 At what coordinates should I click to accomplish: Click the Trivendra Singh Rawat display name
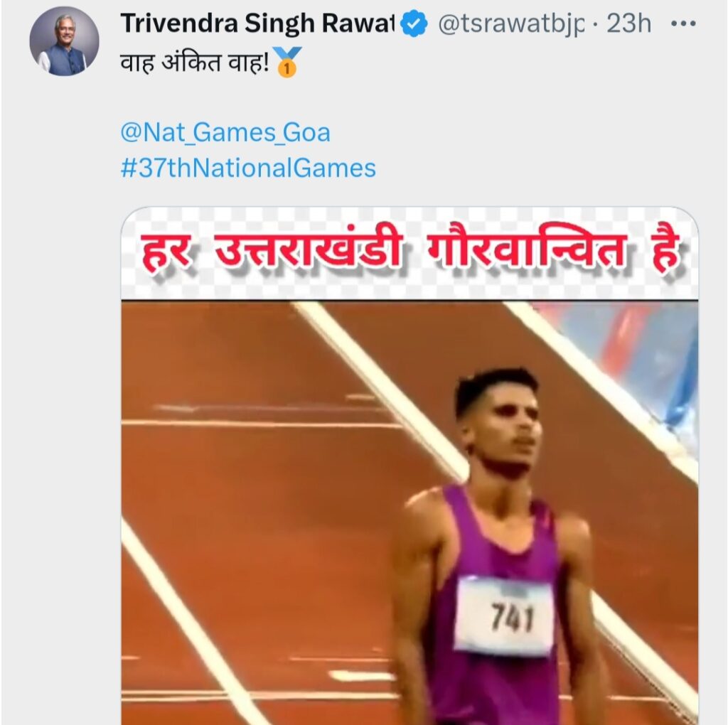[257, 23]
